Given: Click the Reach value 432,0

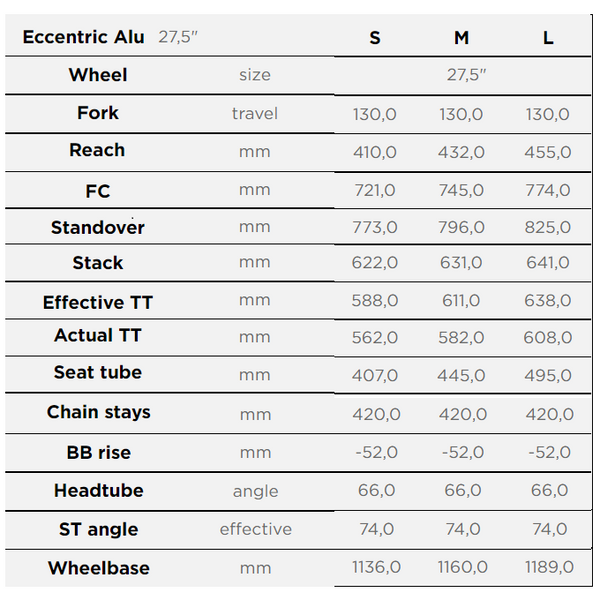Looking at the screenshot, I should tap(461, 152).
